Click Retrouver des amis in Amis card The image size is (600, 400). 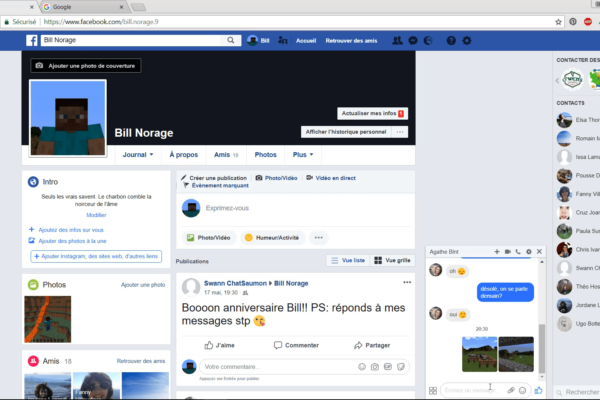(x=141, y=361)
